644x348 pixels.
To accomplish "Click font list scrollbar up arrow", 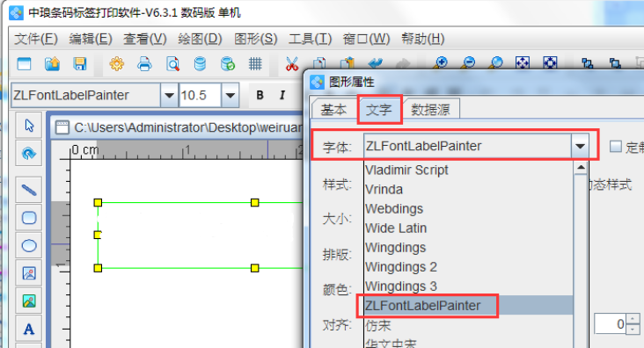I will [x=581, y=168].
